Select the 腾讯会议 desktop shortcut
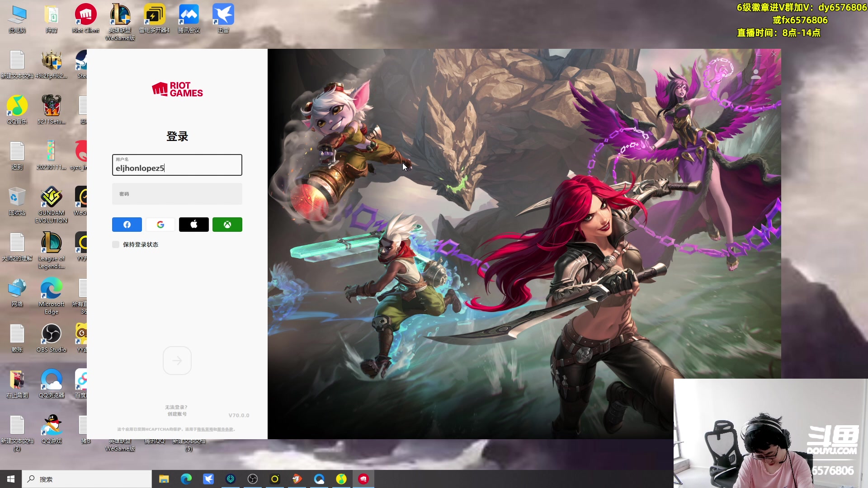868x488 pixels. click(x=189, y=19)
